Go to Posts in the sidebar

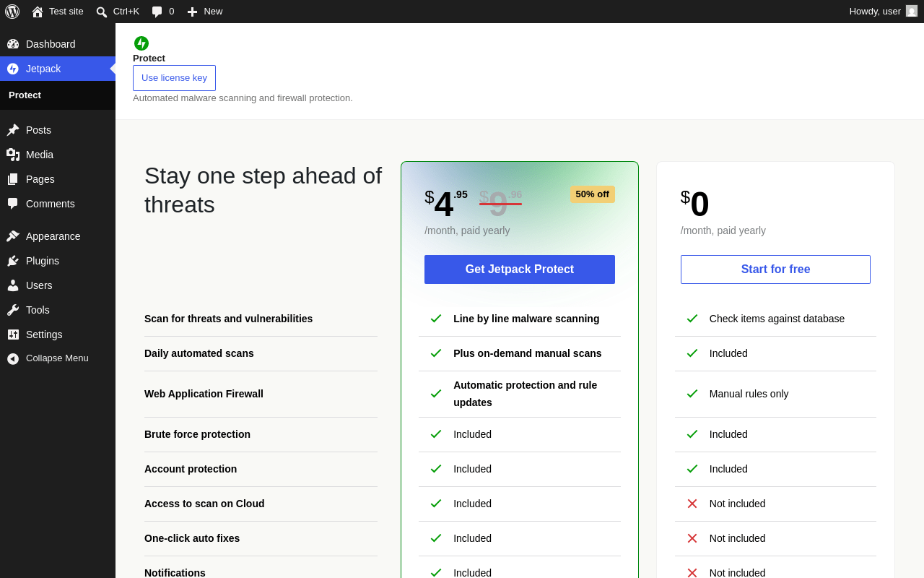click(x=58, y=130)
